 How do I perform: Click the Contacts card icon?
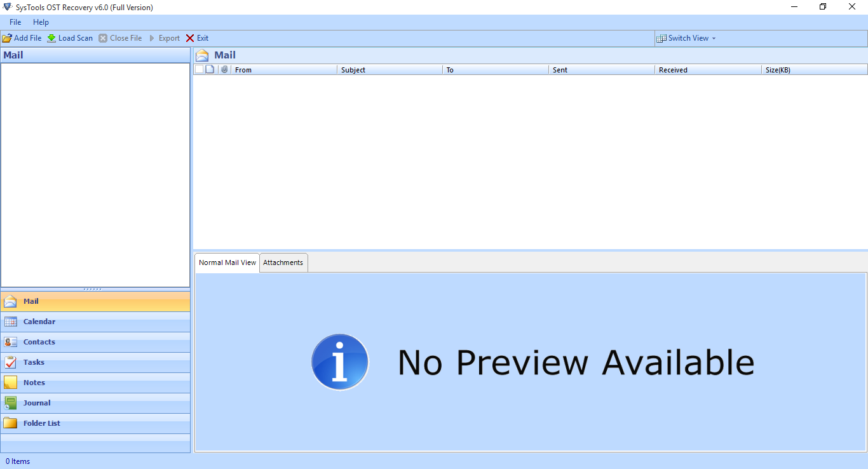[11, 342]
